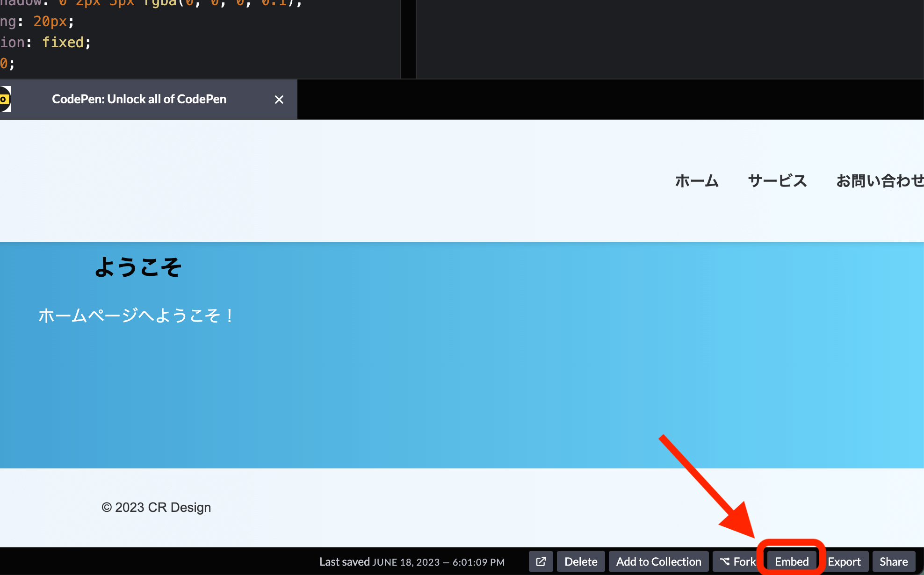The width and height of the screenshot is (924, 575).
Task: Click the ホームページへようこそ welcome text
Action: [x=136, y=316]
